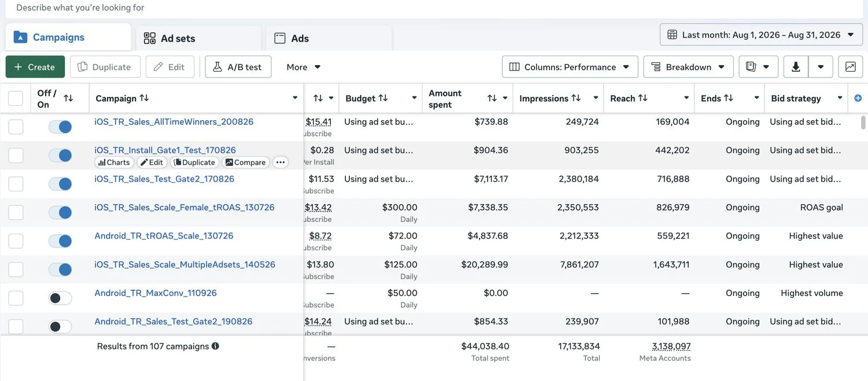Viewport: 868px width, 381px height.
Task: Expand the More menu
Action: [x=304, y=67]
